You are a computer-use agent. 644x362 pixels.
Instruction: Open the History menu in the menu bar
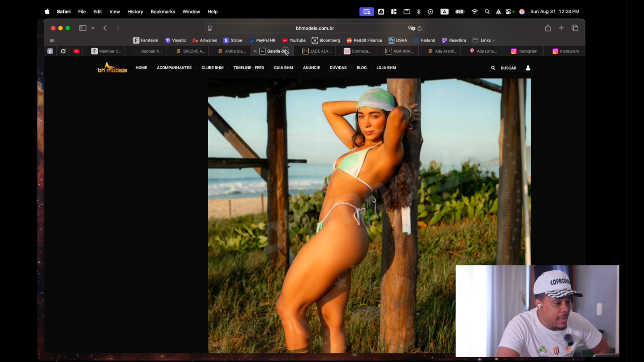pos(135,11)
